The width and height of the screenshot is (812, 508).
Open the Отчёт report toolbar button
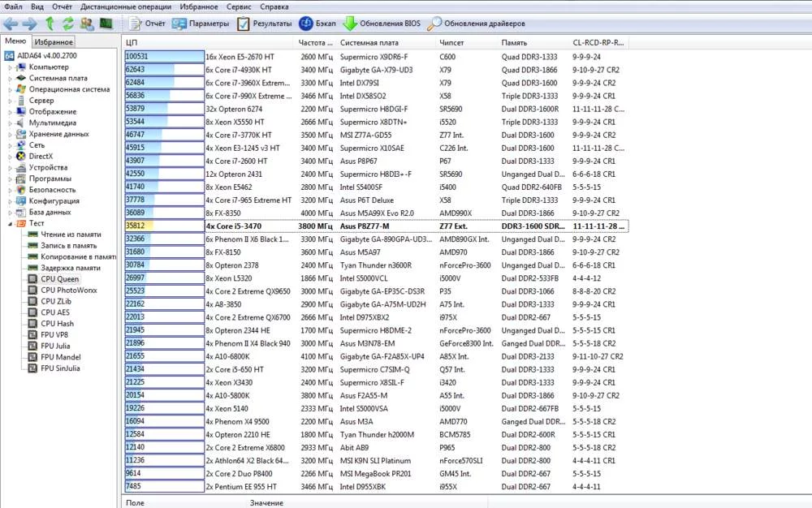(147, 24)
